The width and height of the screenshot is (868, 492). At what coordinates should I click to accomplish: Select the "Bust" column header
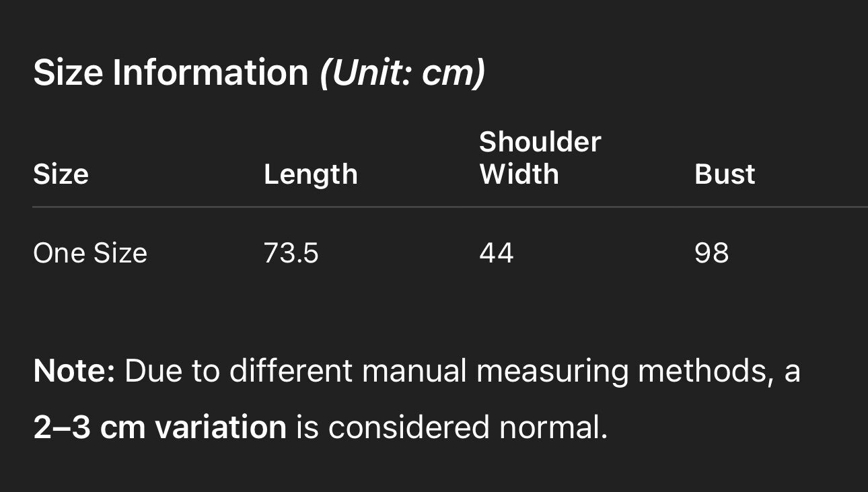tap(725, 174)
